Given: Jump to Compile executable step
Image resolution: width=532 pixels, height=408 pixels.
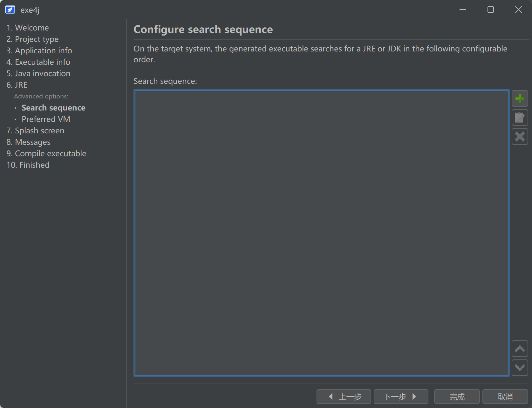Looking at the screenshot, I should [x=46, y=153].
